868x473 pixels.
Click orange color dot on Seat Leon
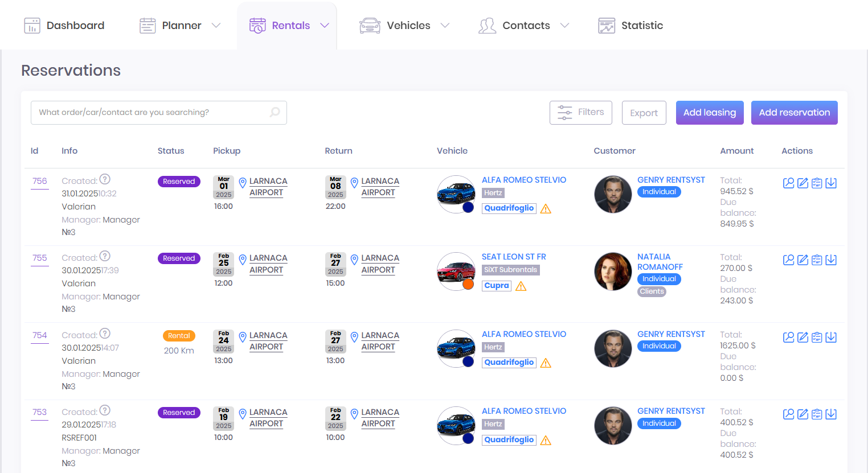tap(468, 284)
